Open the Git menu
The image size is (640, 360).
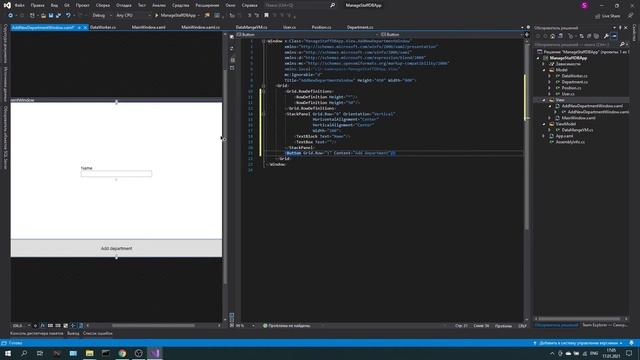(67, 5)
